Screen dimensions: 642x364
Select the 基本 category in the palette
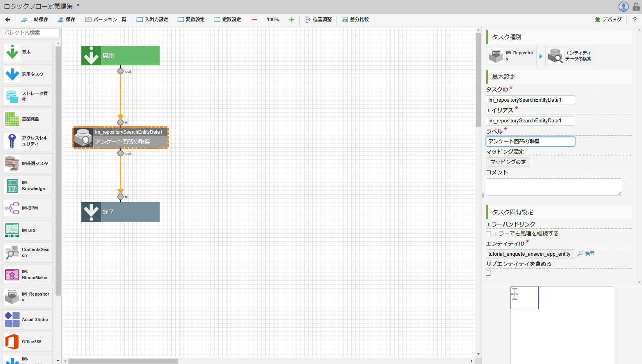point(27,52)
